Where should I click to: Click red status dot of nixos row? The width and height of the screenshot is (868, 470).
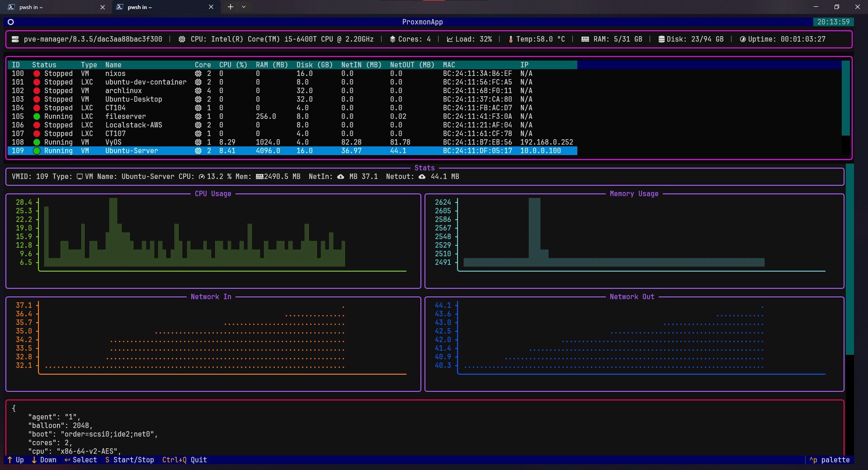(37, 74)
